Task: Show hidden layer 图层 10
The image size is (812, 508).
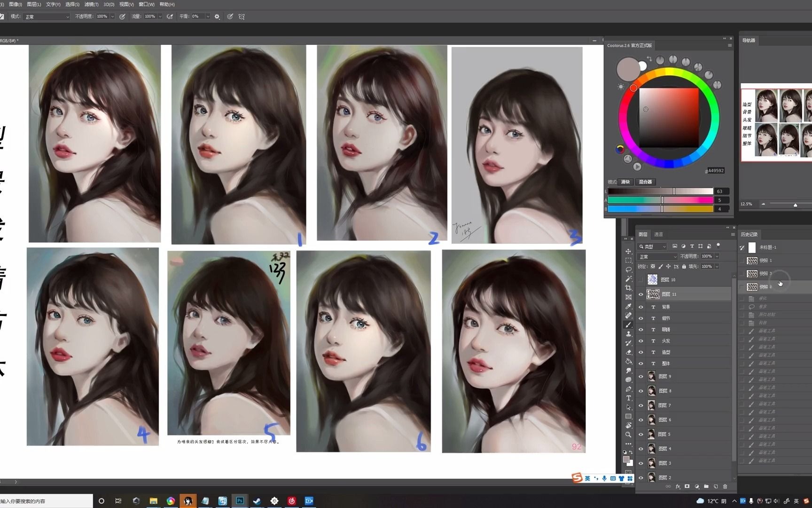Action: click(x=640, y=279)
